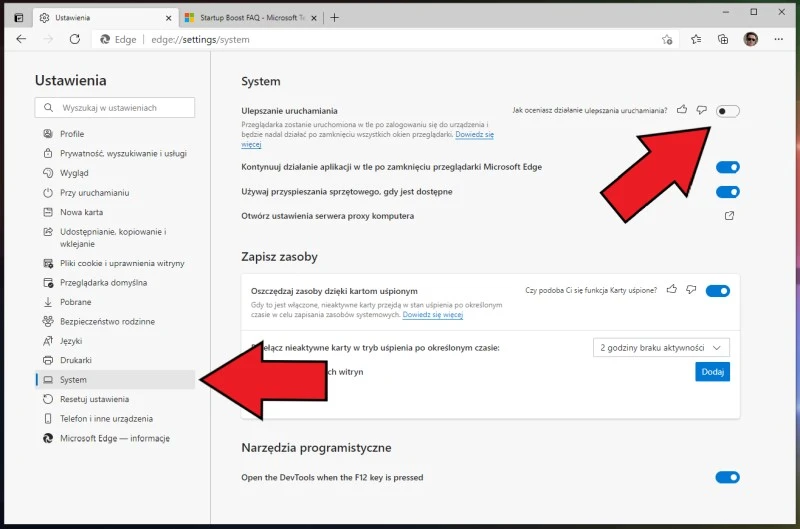This screenshot has width=800, height=529.
Task: Open the 2 godziny braku aktywności dropdown
Action: pos(661,347)
